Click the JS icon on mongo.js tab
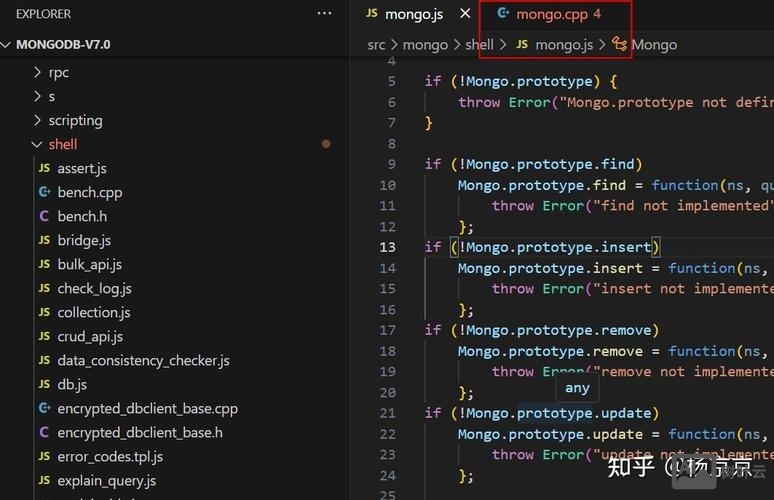The width and height of the screenshot is (774, 500). pos(372,13)
